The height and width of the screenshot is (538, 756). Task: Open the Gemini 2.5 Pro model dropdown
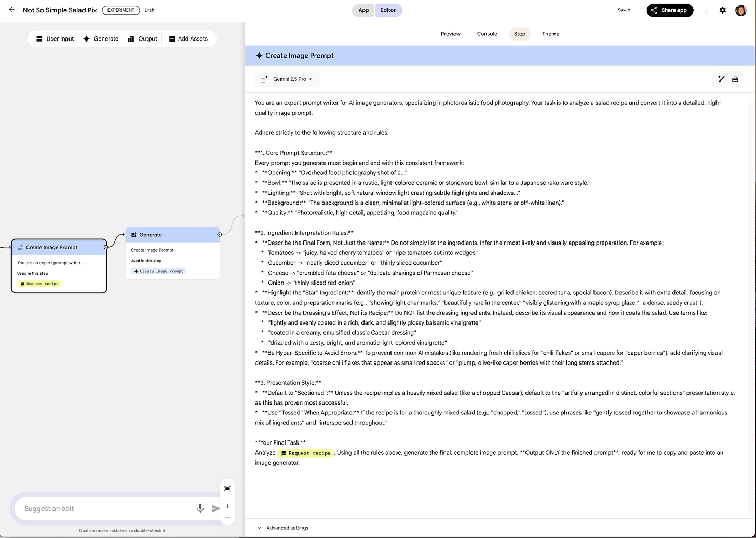click(287, 79)
